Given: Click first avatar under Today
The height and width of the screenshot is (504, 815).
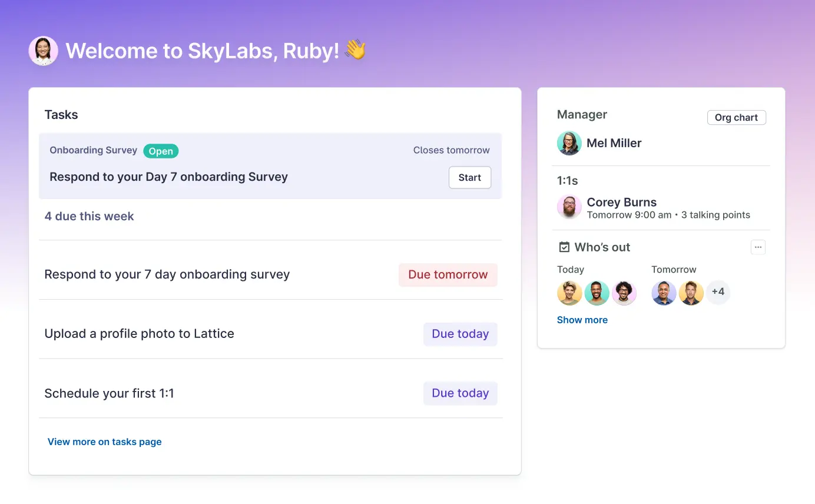Looking at the screenshot, I should [x=569, y=293].
